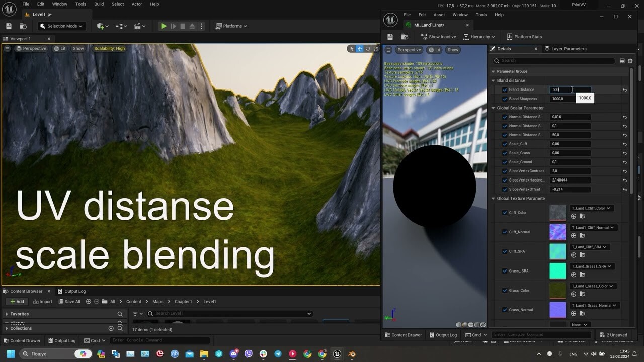
Task: Click the SlopeVertexContrast value field
Action: pos(569,171)
